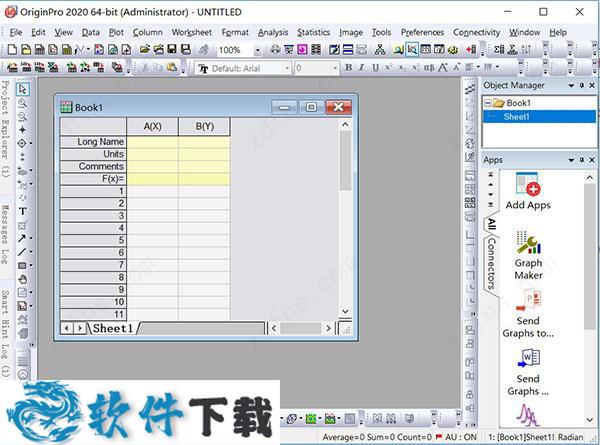Open the Default: Arial font dropdown
This screenshot has height=445, width=600.
click(x=287, y=68)
